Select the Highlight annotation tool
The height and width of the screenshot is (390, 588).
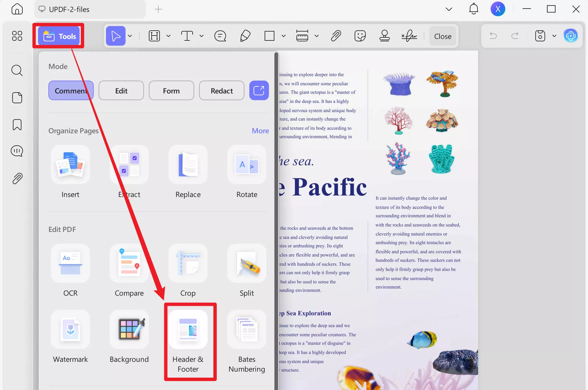[154, 36]
